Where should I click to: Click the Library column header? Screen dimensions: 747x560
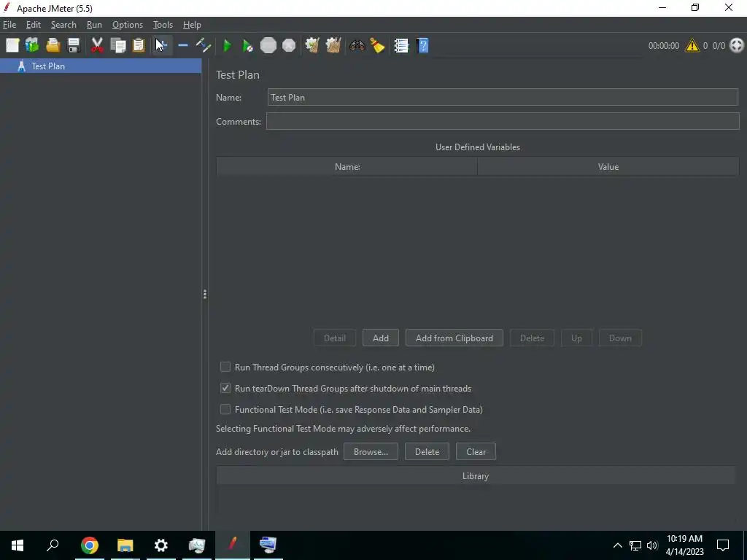coord(476,475)
